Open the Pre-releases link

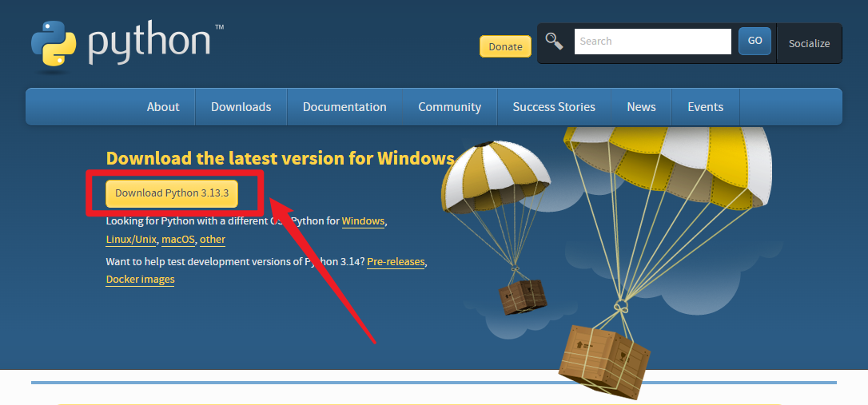[396, 262]
